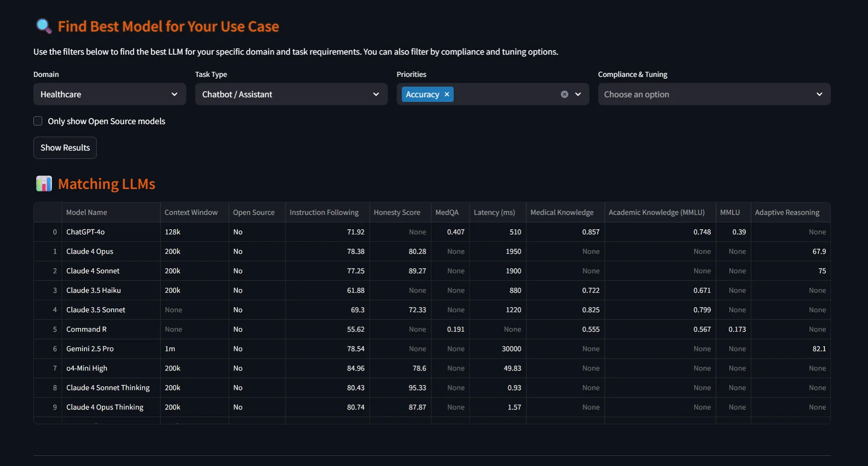Enable Only show Open Source models
The image size is (868, 466).
pos(38,121)
